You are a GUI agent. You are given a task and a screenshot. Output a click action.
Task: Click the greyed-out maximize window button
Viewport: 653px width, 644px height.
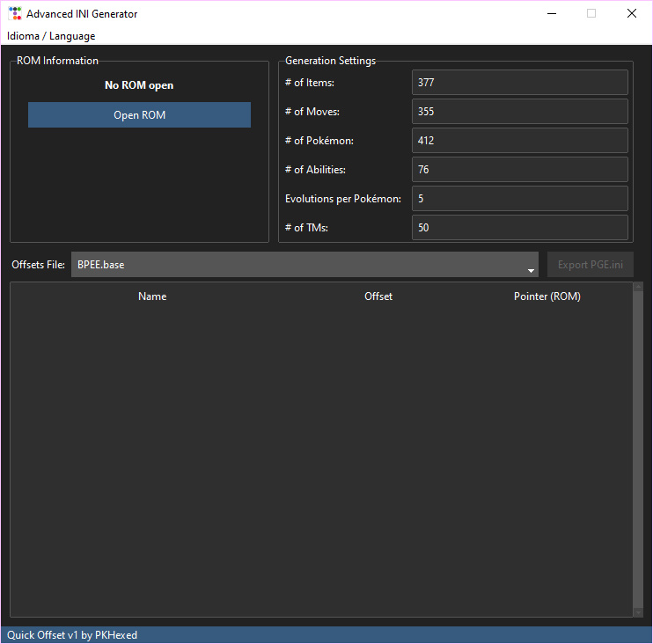591,14
